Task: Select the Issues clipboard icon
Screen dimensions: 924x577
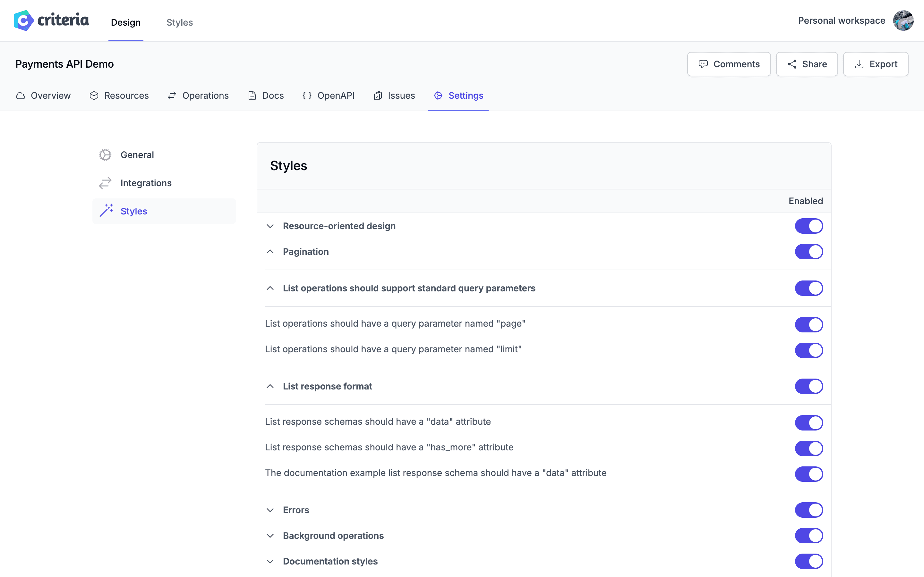Action: pos(378,96)
